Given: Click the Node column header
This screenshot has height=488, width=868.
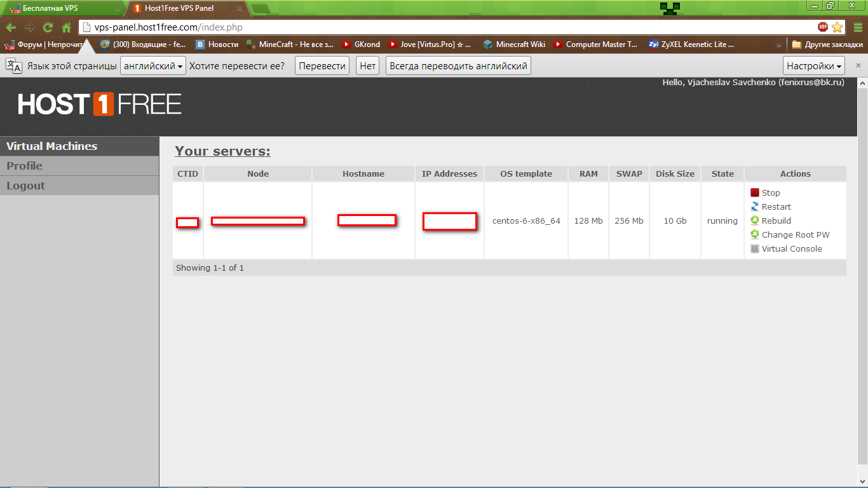Looking at the screenshot, I should 258,173.
